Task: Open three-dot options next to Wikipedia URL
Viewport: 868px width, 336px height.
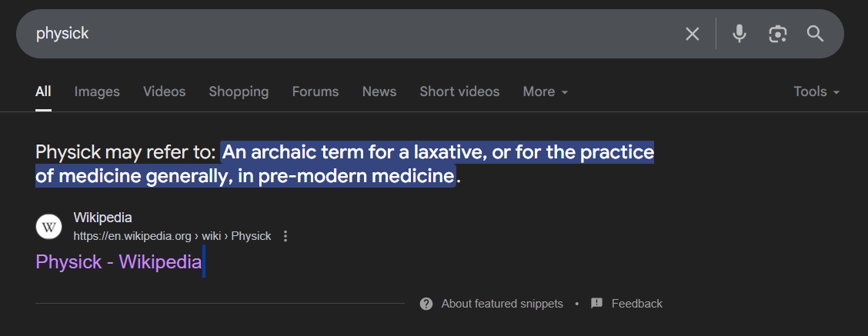Action: 285,236
